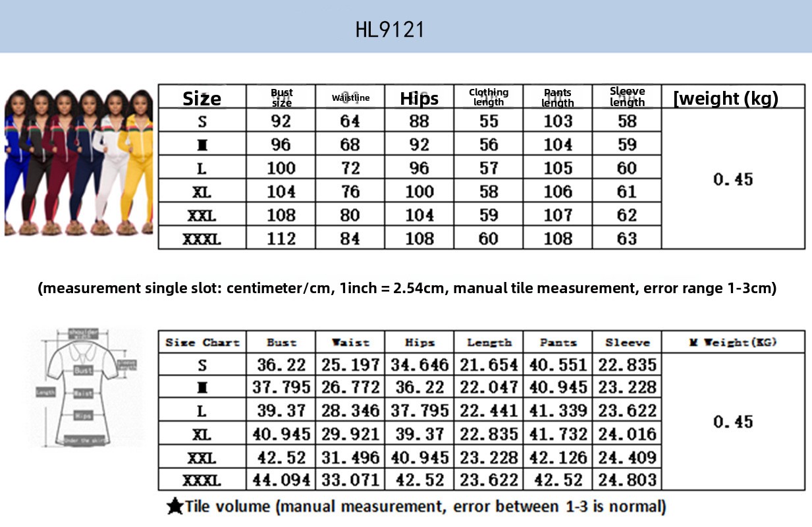Screen dimensions: 812x527
Task: Click the Bust size column header
Action: [x=281, y=97]
